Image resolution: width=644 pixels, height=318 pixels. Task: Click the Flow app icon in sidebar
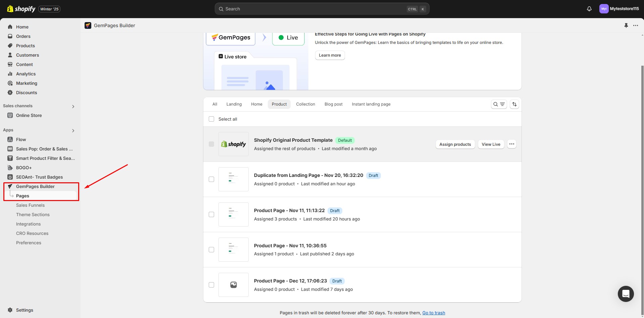click(x=10, y=139)
